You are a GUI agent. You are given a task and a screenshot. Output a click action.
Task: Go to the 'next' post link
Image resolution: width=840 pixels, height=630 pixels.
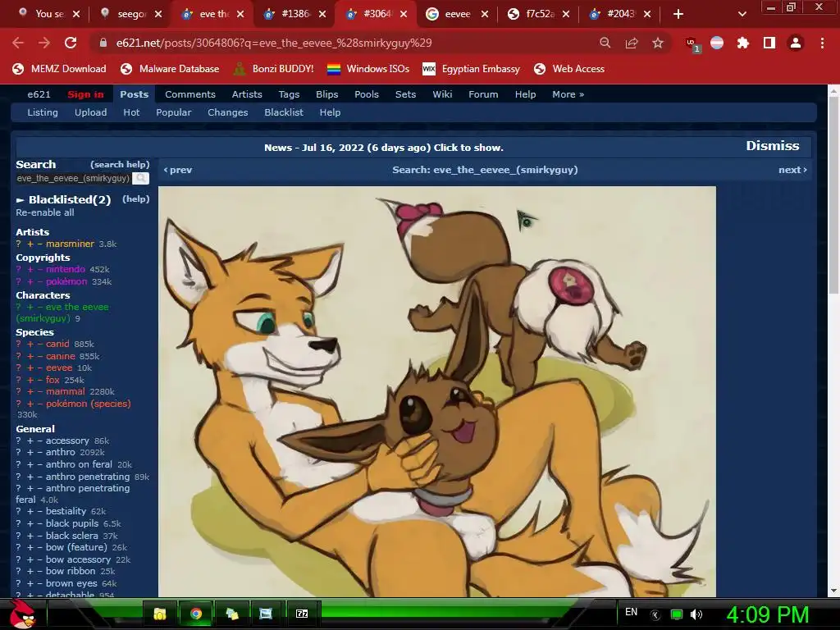(x=792, y=170)
